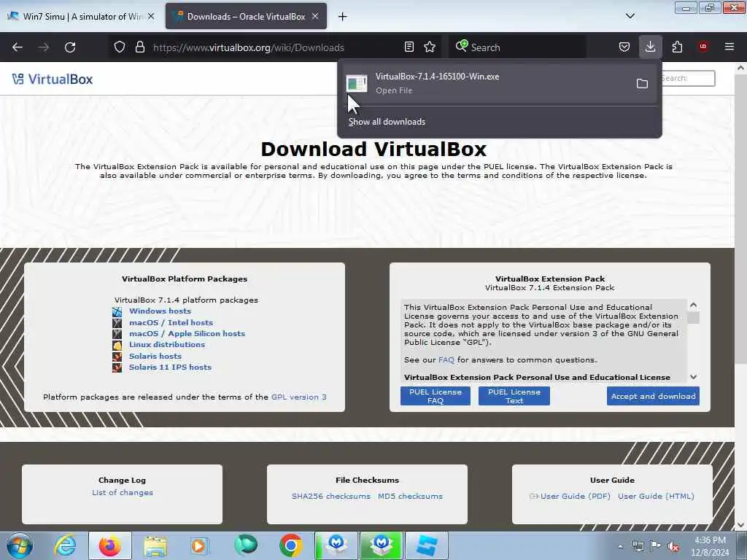Open the Firefox hamburger menu
747x560 pixels.
[x=729, y=47]
